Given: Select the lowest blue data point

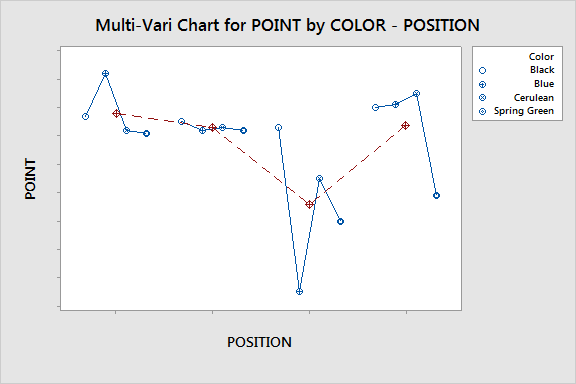Looking at the screenshot, I should [299, 292].
